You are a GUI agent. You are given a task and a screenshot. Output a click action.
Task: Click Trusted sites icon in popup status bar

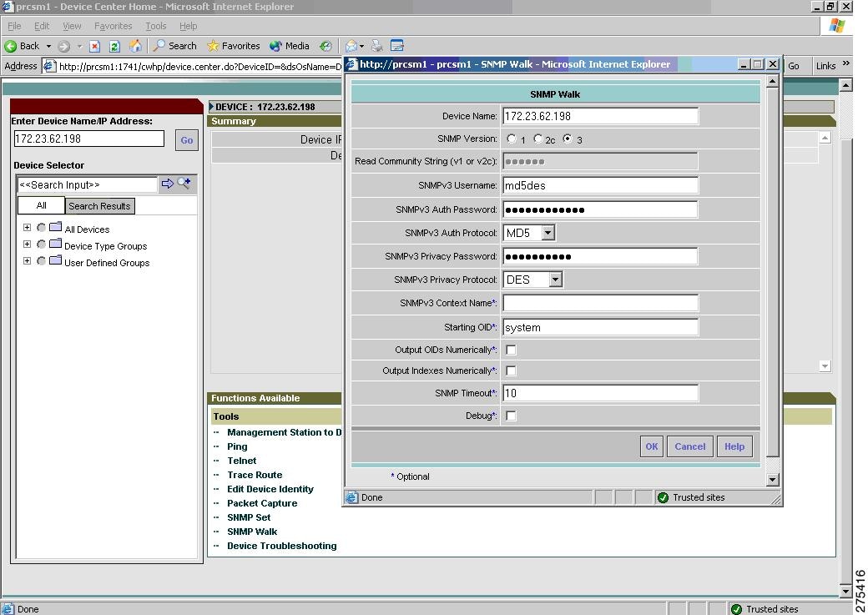663,497
